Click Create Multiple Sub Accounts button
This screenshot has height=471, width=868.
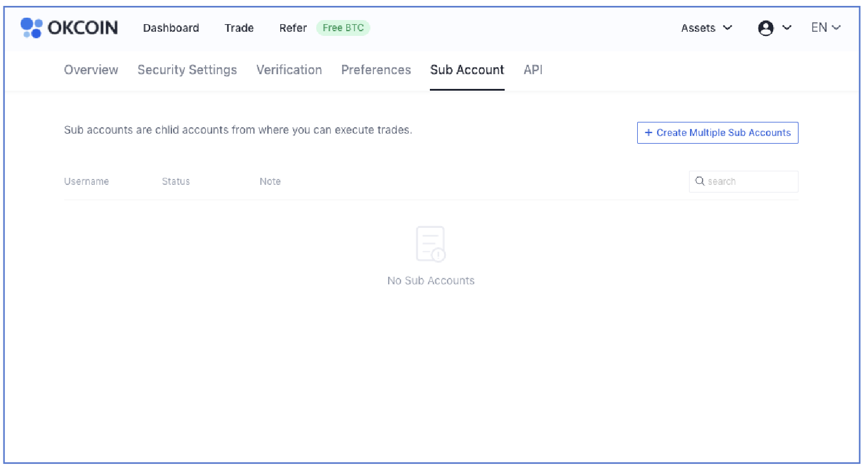[717, 132]
